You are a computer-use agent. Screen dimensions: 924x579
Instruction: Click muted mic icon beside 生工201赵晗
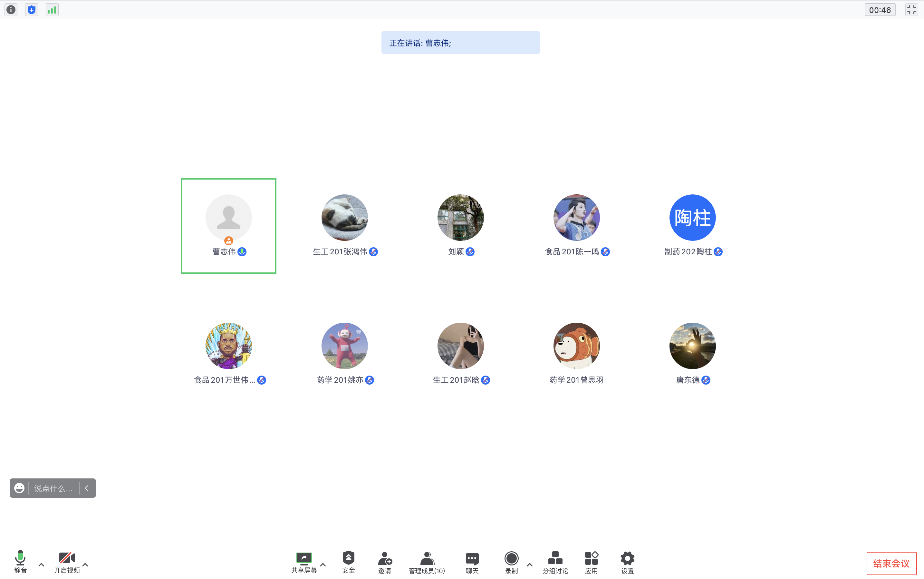pos(486,380)
